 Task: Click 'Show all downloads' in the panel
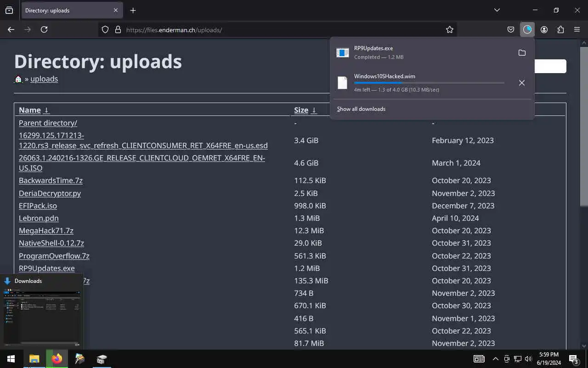(361, 109)
